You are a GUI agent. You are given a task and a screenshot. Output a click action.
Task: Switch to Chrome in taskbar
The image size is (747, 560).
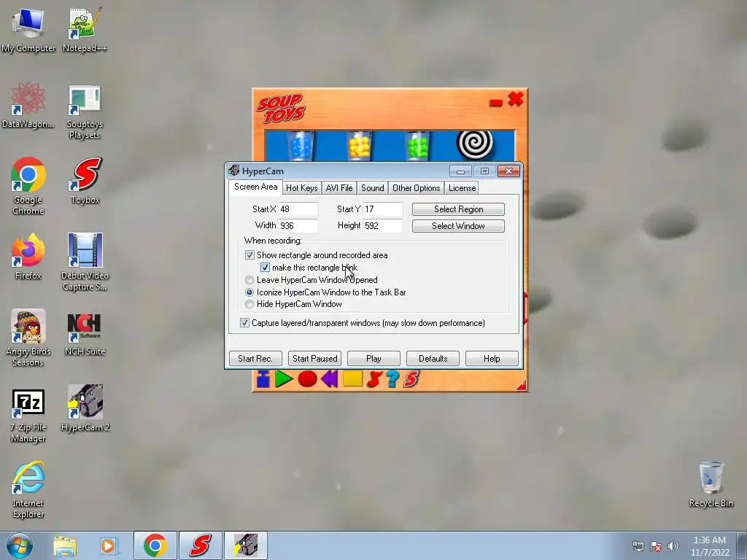(155, 545)
